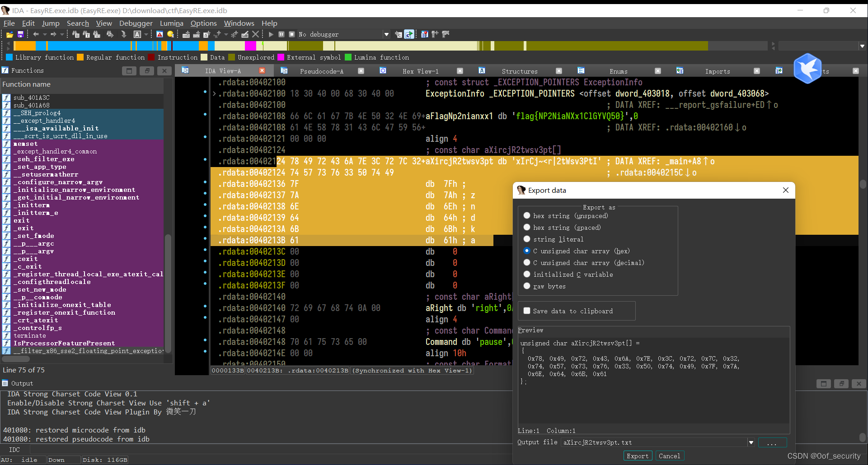Switch to the Pseudocode-A tab

(322, 71)
